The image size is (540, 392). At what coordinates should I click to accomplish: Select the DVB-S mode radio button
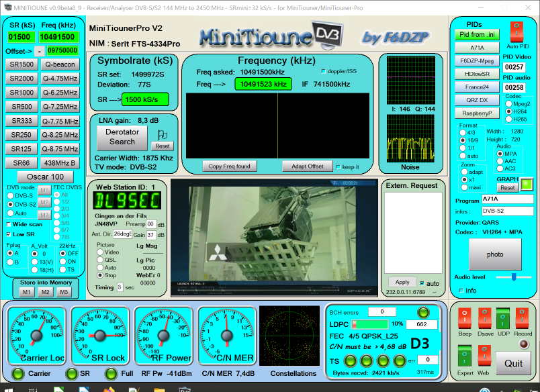coord(11,196)
